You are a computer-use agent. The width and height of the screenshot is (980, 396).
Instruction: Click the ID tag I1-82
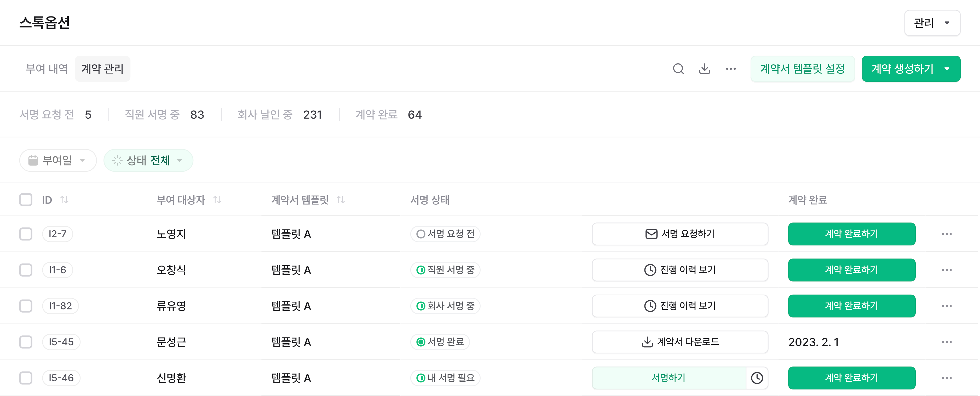pyautogui.click(x=60, y=306)
